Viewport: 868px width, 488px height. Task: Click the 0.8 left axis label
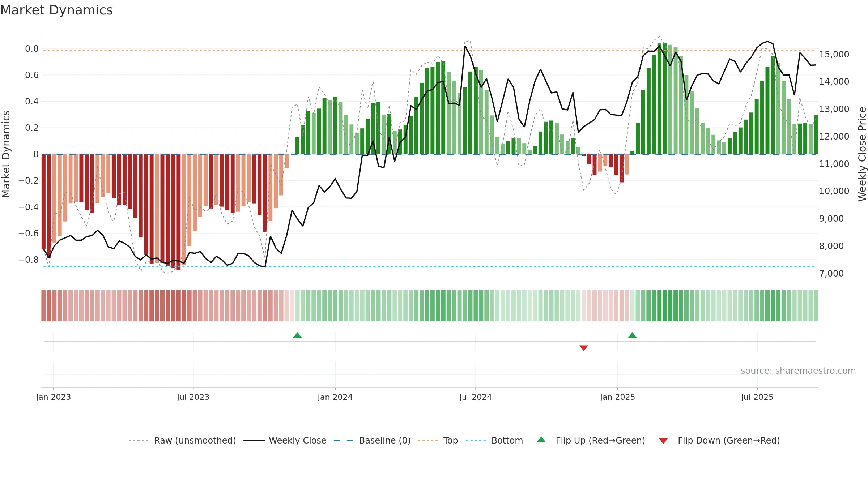click(x=32, y=48)
